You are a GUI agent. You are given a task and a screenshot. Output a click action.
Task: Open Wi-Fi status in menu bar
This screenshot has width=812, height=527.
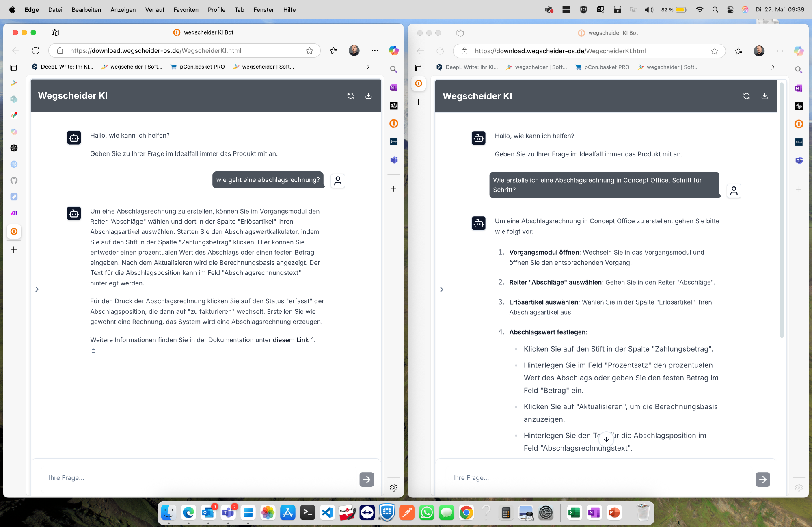pyautogui.click(x=700, y=10)
